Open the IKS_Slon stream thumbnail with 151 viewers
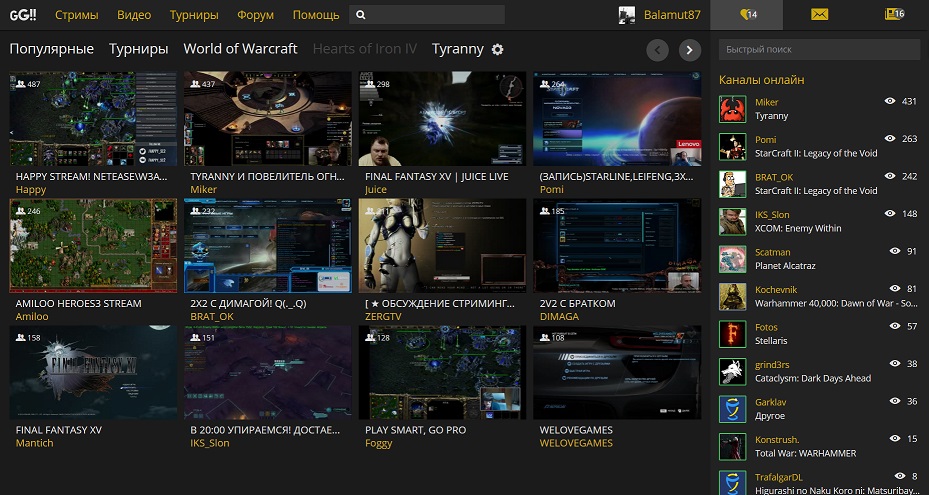Image resolution: width=929 pixels, height=495 pixels. tap(268, 372)
